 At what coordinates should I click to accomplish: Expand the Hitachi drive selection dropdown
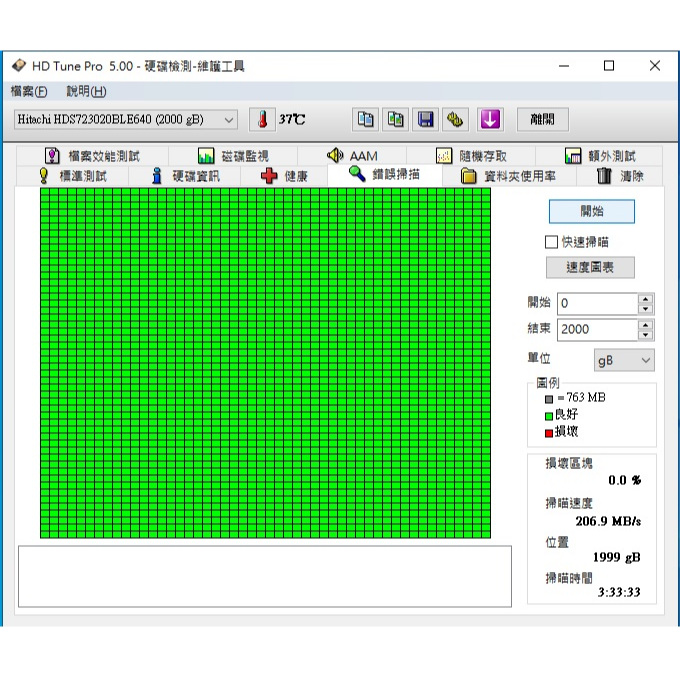(x=126, y=119)
